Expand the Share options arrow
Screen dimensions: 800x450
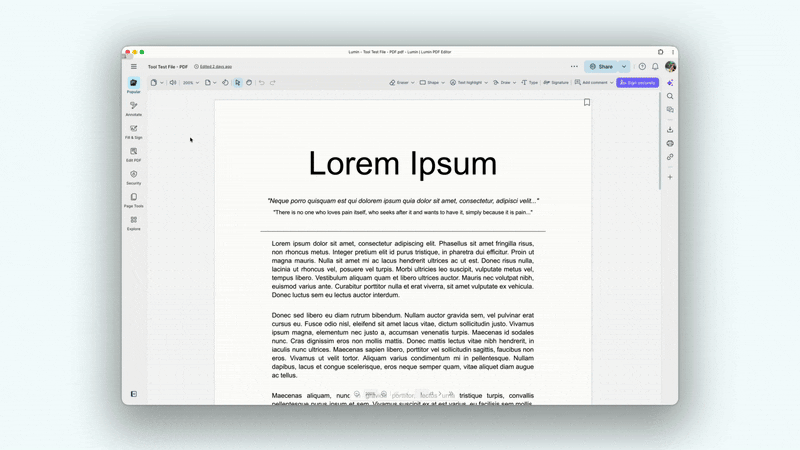[624, 67]
